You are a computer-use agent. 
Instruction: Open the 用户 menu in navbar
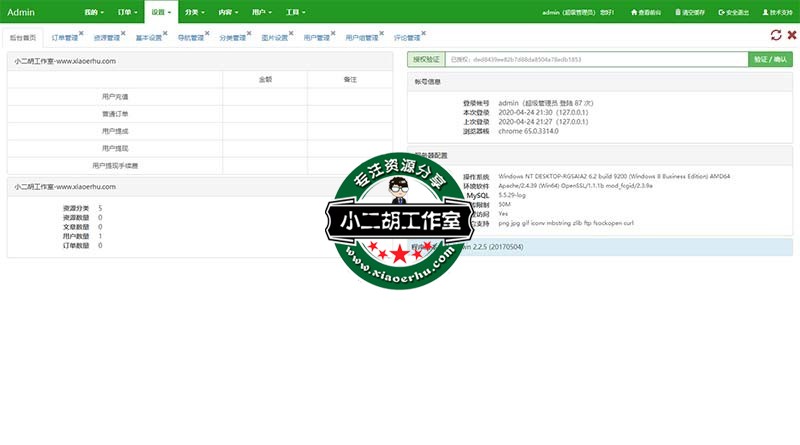pos(261,12)
